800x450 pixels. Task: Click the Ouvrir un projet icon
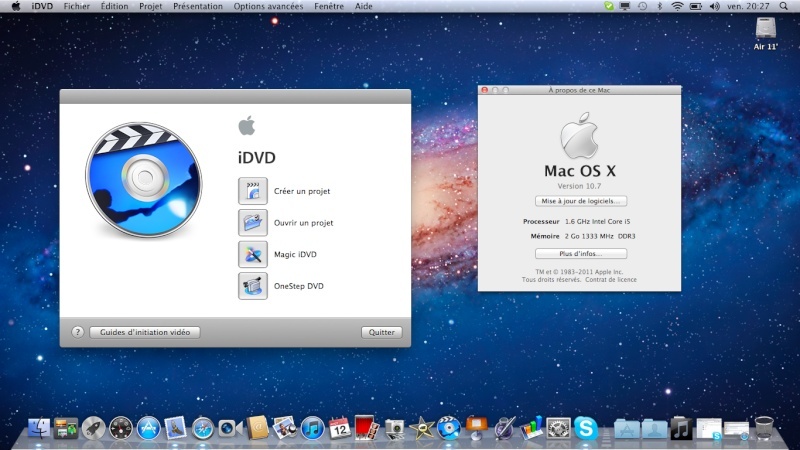pyautogui.click(x=253, y=222)
